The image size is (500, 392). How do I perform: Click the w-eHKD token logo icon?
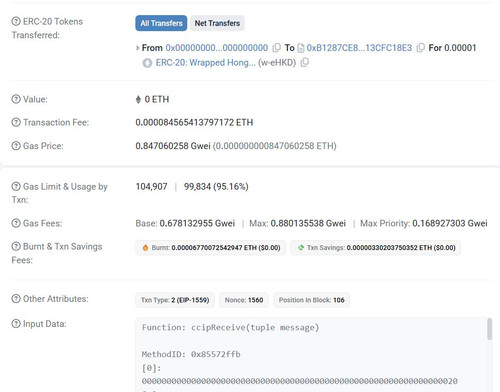pos(147,63)
